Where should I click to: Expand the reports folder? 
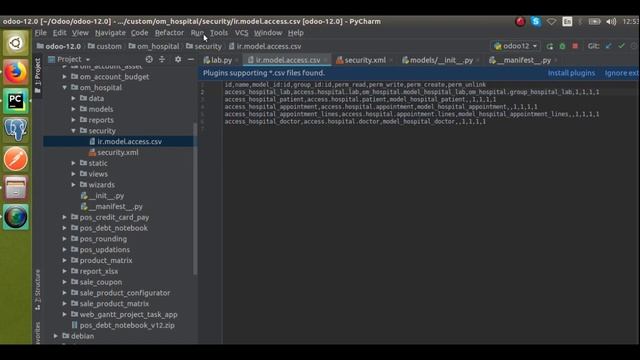(x=73, y=120)
